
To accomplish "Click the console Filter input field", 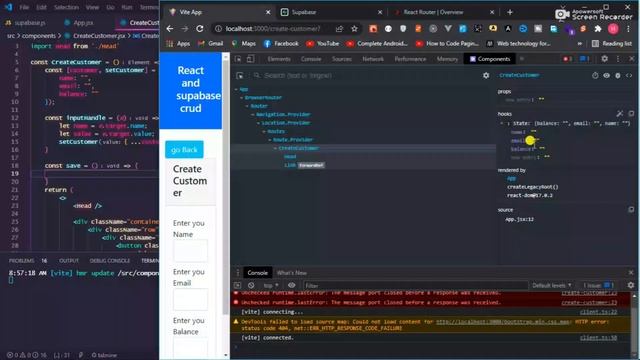I will coord(415,285).
